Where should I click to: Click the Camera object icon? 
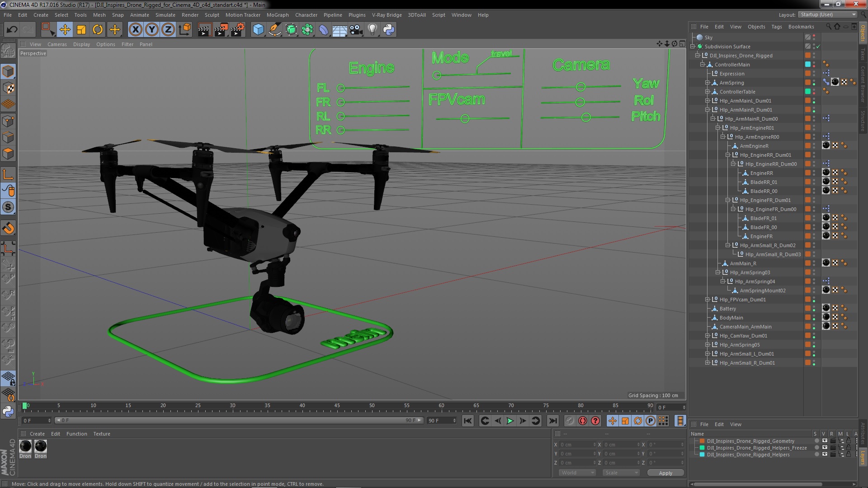tap(356, 30)
